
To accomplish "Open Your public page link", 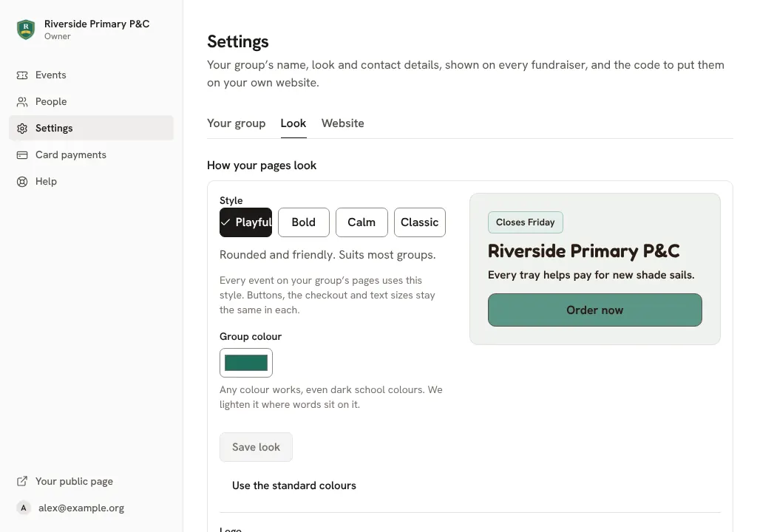I will pos(91,481).
